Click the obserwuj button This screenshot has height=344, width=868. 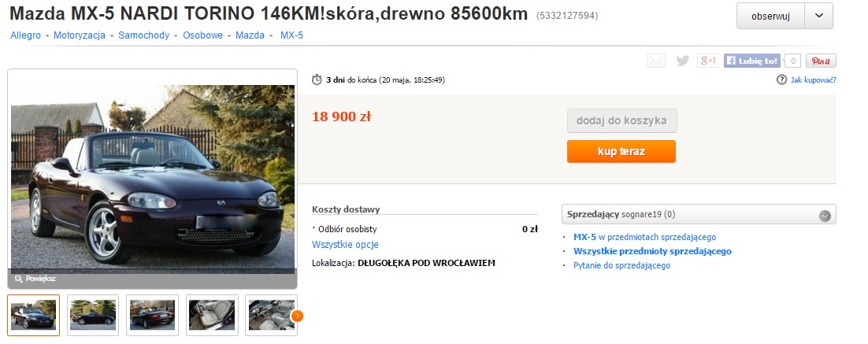click(770, 16)
